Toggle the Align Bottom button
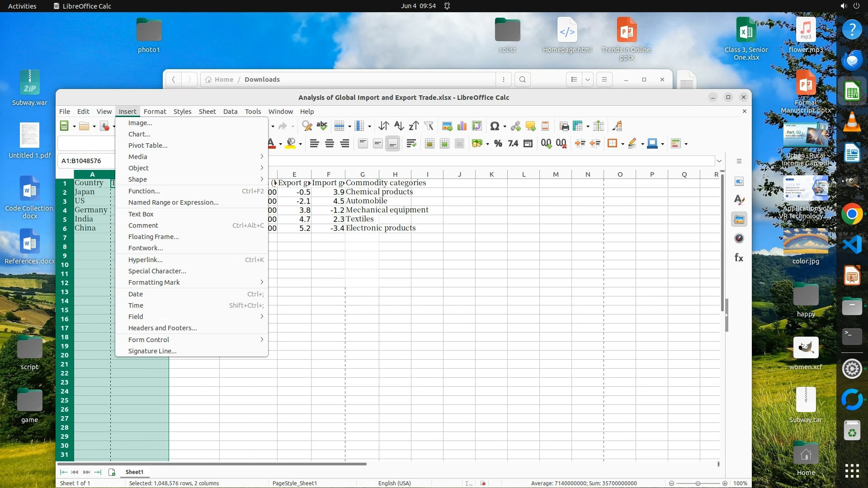The height and width of the screenshot is (488, 868). 392,144
